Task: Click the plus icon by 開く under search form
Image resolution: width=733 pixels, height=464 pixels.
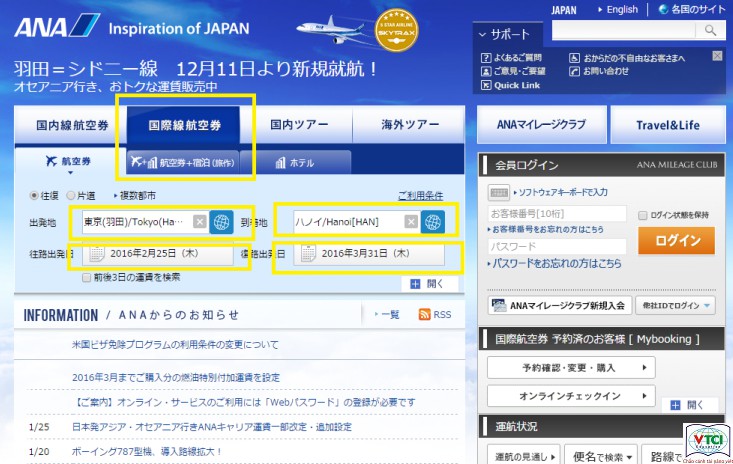Action: (415, 284)
